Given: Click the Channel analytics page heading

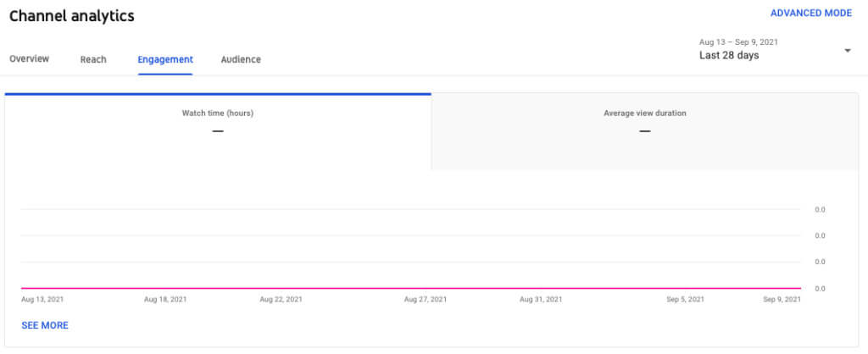Looking at the screenshot, I should [x=71, y=16].
